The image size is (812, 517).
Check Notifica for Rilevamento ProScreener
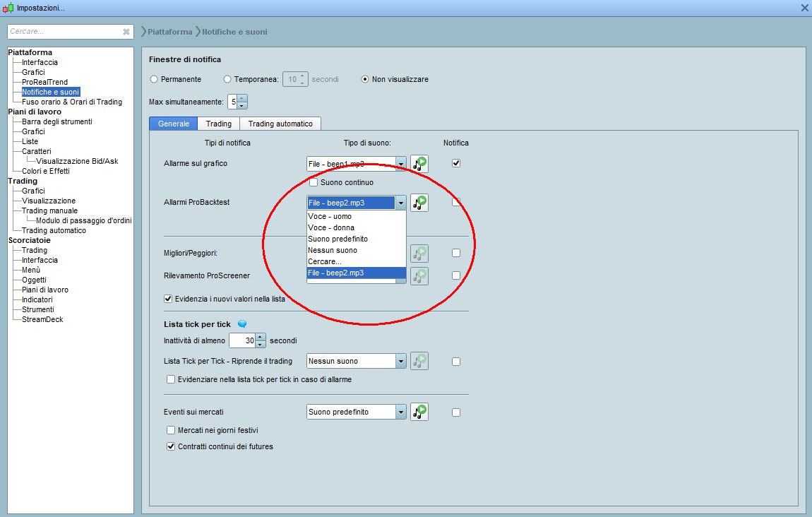point(455,275)
